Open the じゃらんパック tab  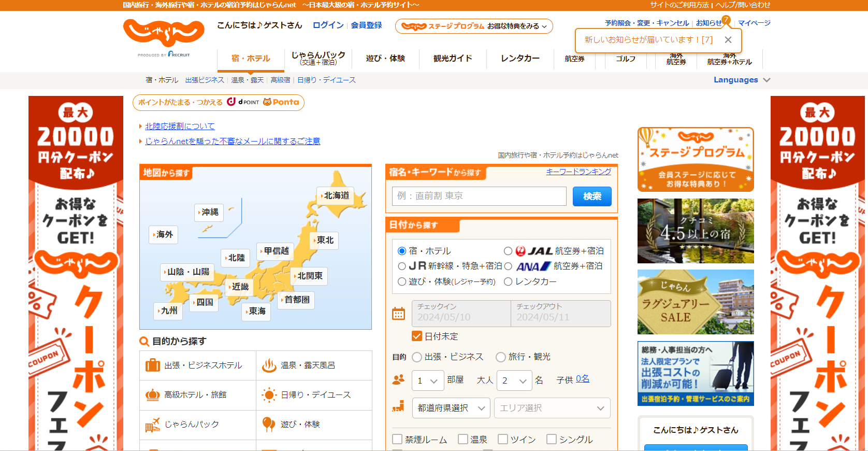tap(318, 58)
